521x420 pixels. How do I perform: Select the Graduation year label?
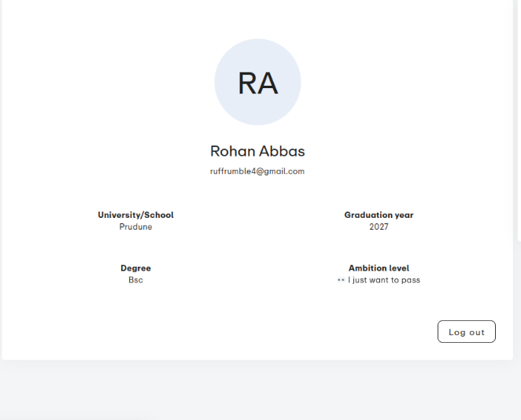[379, 215]
